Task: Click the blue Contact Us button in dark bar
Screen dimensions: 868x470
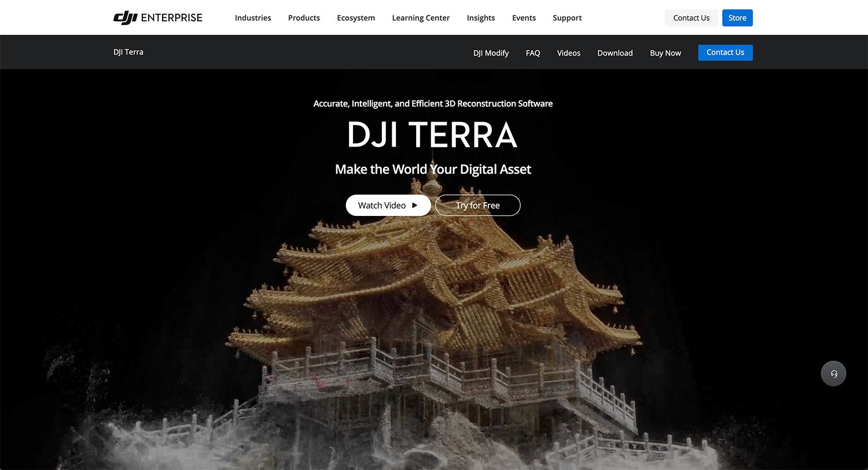Action: [x=725, y=52]
